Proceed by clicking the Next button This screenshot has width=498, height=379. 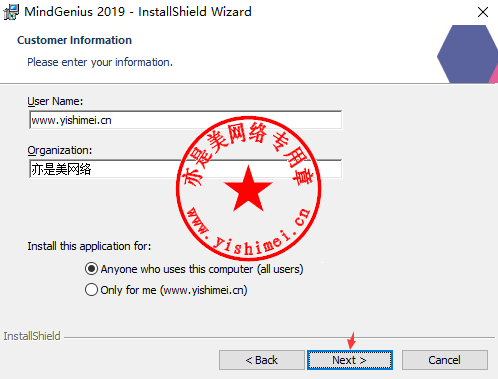350,360
